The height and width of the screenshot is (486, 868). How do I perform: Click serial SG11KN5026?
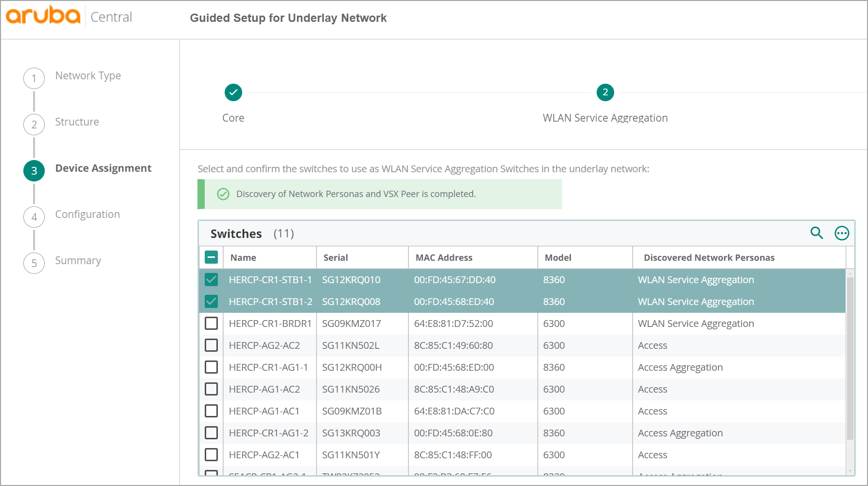tap(351, 389)
